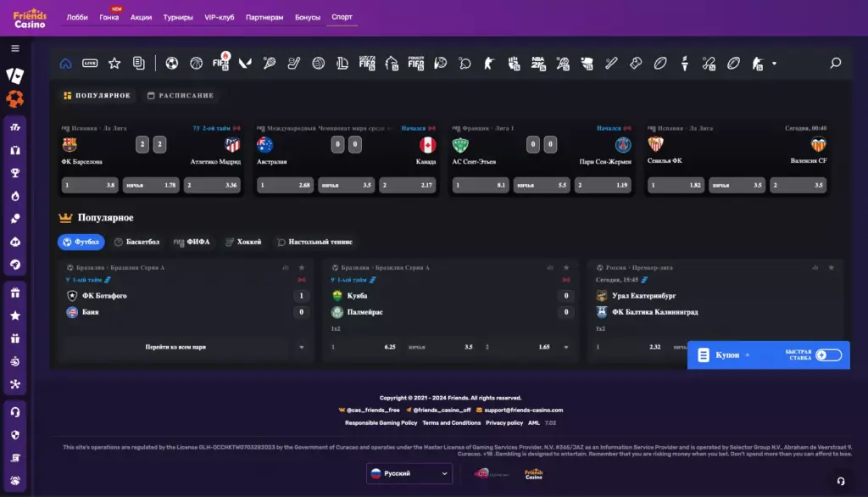Select the basketball sport icon in toolbar
This screenshot has height=497, width=868.
tap(197, 63)
